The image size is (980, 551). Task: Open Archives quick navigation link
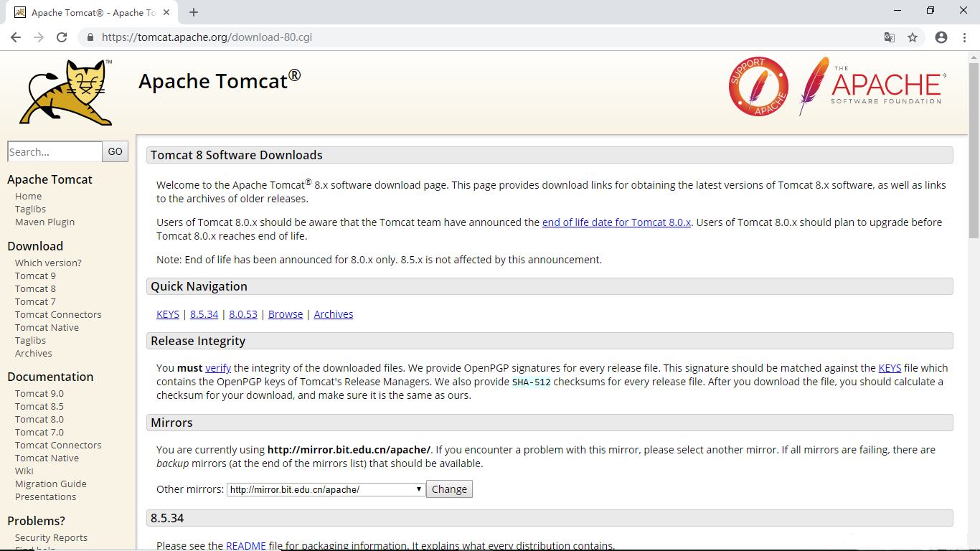[334, 314]
